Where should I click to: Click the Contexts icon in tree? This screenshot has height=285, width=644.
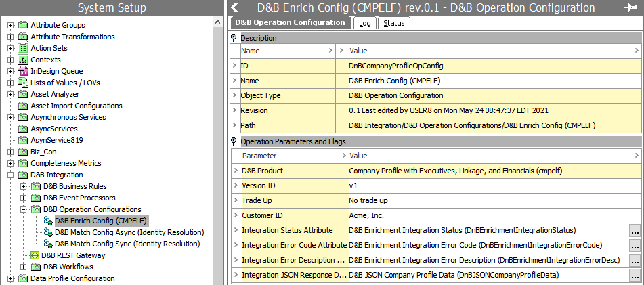click(x=23, y=60)
